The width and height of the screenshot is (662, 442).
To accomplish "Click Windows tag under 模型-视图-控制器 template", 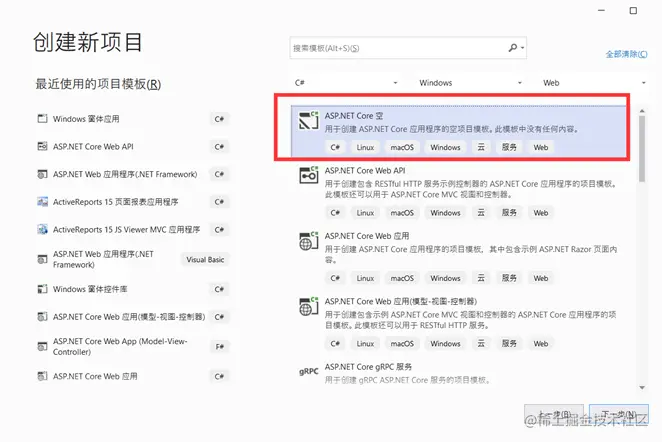I will [445, 344].
